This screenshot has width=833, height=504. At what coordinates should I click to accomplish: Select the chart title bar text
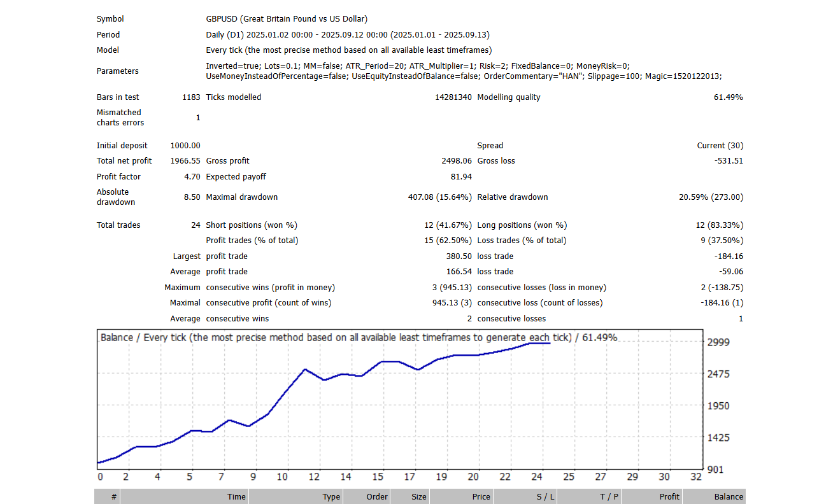(x=357, y=337)
